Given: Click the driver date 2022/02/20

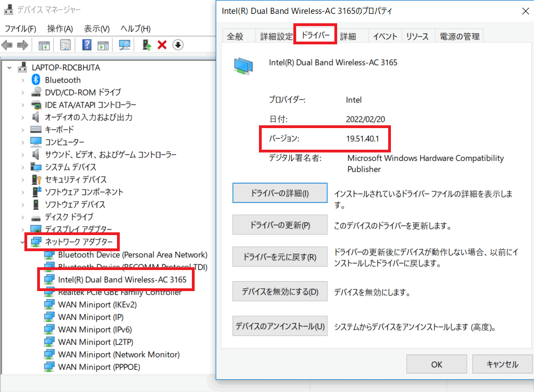Looking at the screenshot, I should click(365, 119).
